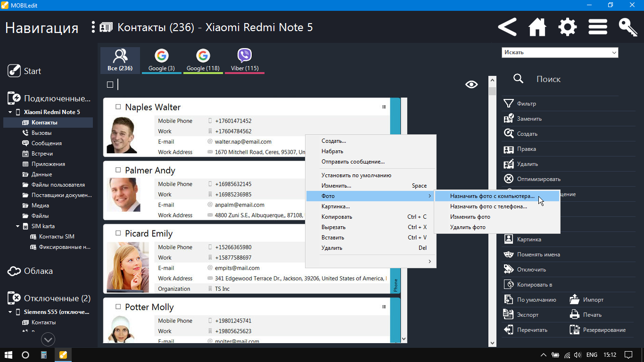644x362 pixels.
Task: Click the Поиск magnifier icon
Action: 518,79
